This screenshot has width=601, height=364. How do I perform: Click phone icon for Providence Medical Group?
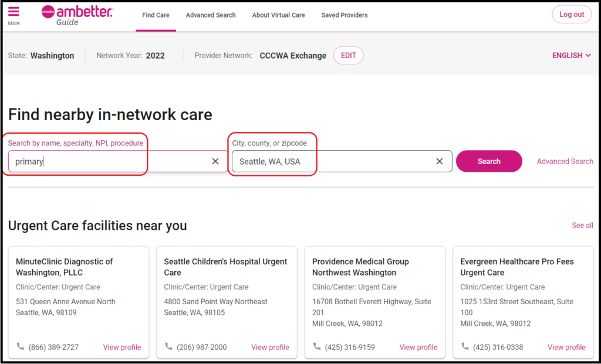(316, 346)
